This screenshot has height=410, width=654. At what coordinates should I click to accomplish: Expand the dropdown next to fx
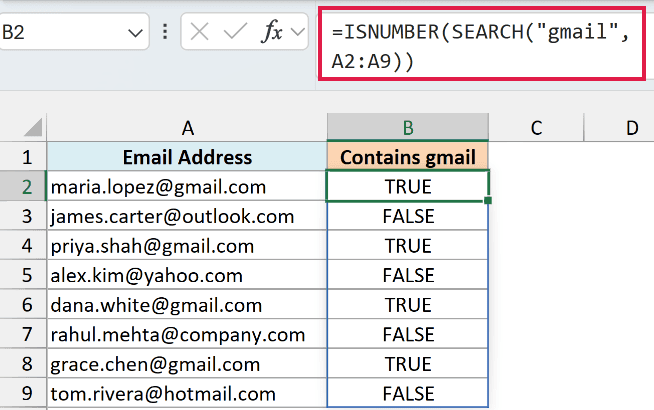(x=298, y=32)
